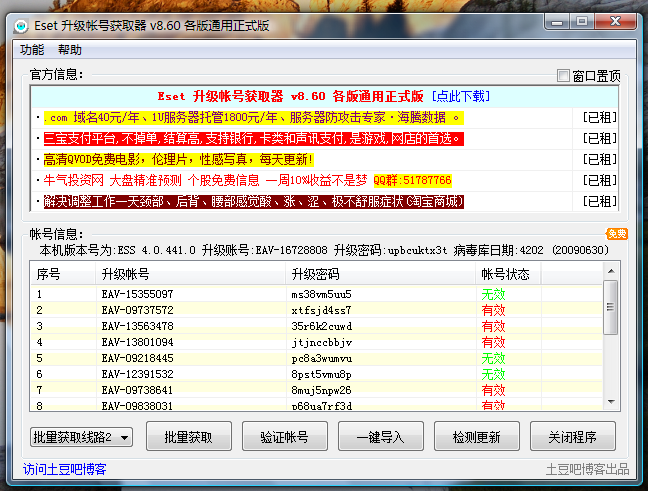Click the 关闭程序 button
Viewport: 648px width, 491px height.
pos(572,436)
